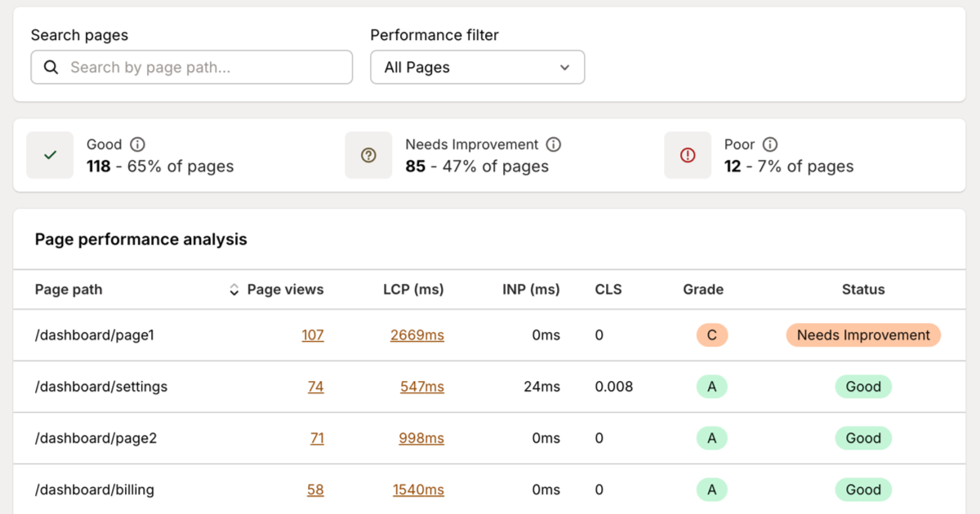Click the magnifying glass search icon
Screen dimensions: 980x514
pyautogui.click(x=50, y=67)
